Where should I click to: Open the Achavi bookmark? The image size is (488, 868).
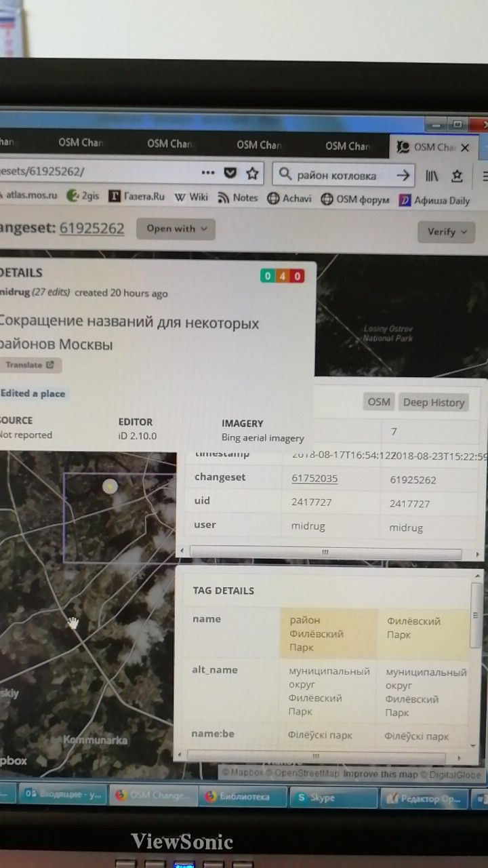pos(289,198)
